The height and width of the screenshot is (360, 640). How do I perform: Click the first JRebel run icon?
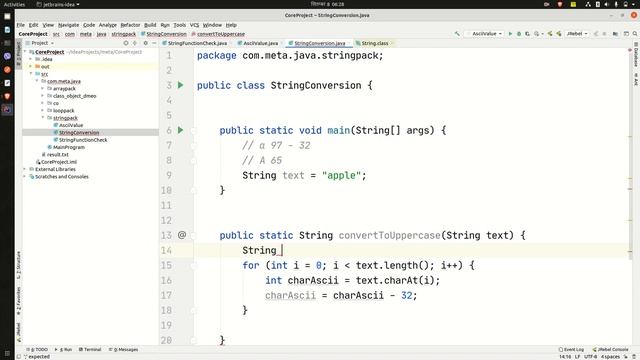550,34
